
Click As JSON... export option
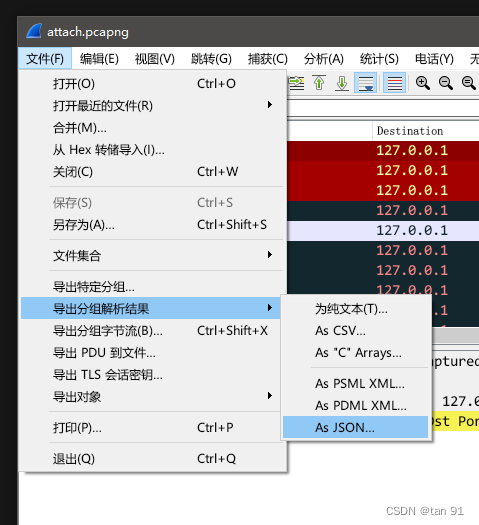(x=355, y=427)
